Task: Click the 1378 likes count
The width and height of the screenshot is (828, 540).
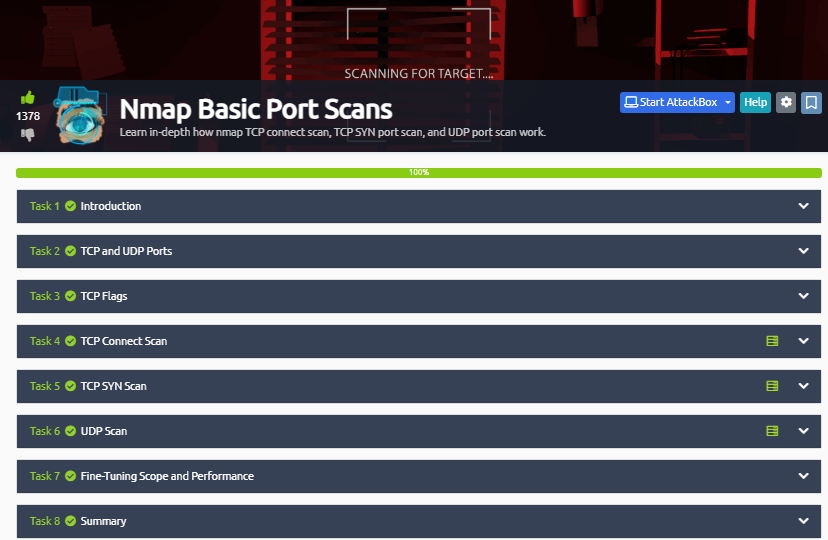Action: tap(28, 116)
